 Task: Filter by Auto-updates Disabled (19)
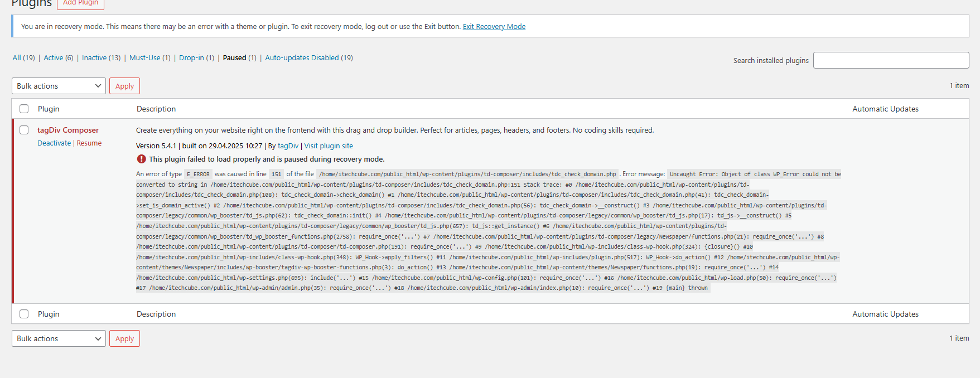pos(309,57)
